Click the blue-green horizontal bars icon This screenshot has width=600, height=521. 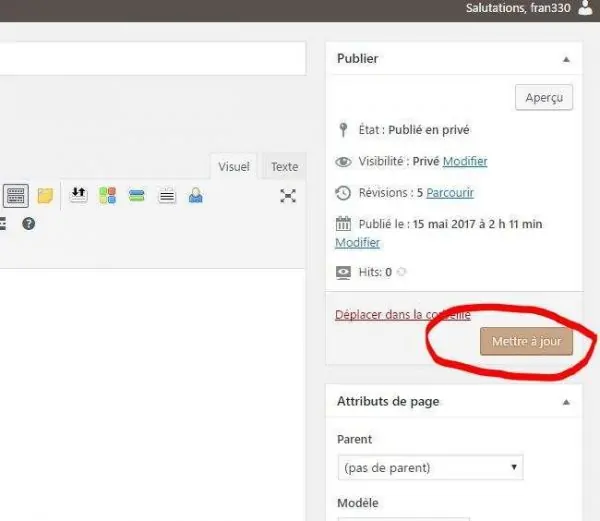(x=137, y=195)
